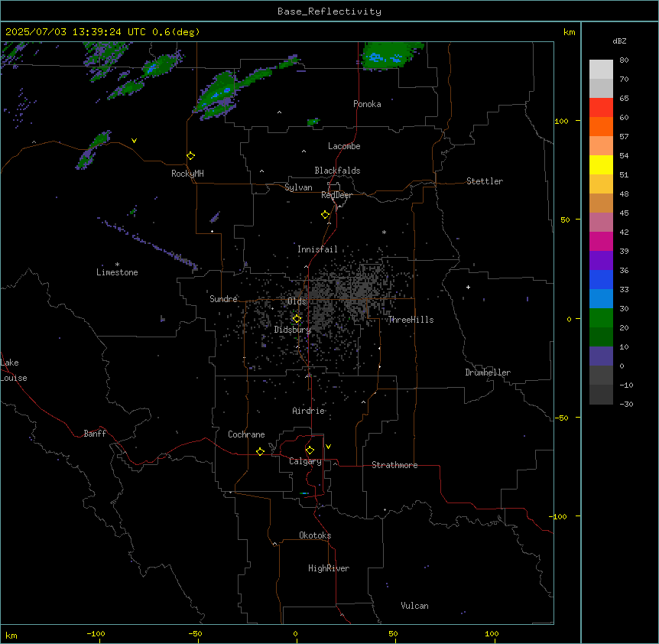Click the HighRiver label
The height and width of the screenshot is (644, 659).
pyautogui.click(x=329, y=568)
